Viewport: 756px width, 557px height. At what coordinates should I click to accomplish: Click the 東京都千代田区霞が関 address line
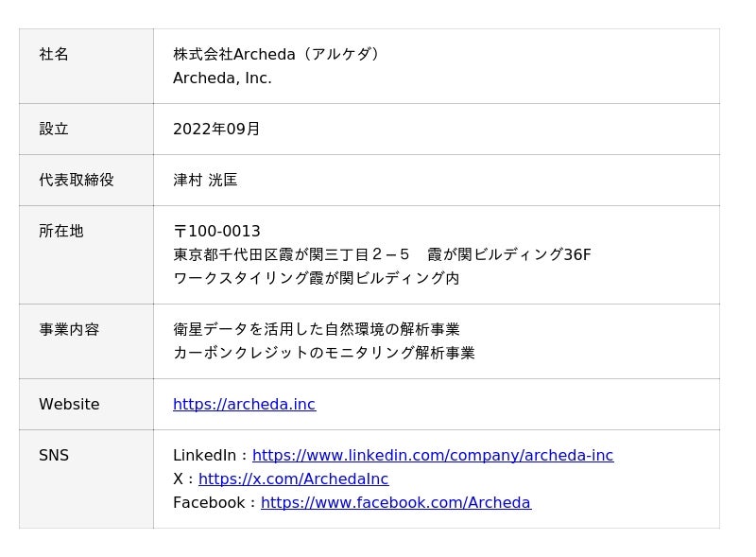click(382, 255)
